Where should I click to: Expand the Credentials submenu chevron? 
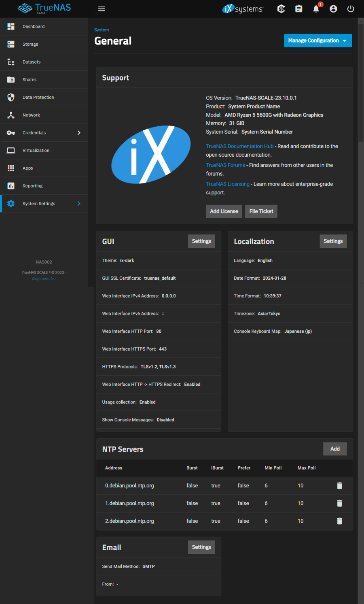(x=79, y=133)
